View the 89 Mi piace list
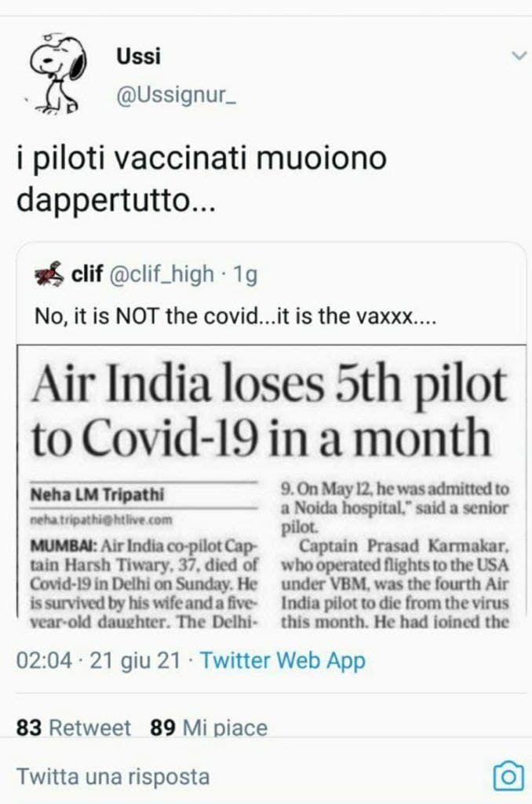 (x=209, y=728)
